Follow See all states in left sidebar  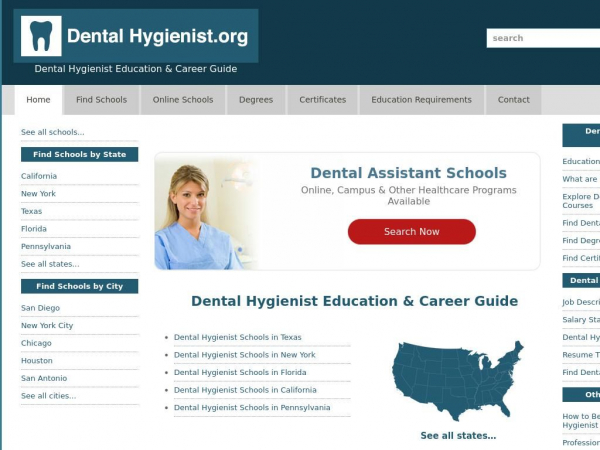coord(50,264)
